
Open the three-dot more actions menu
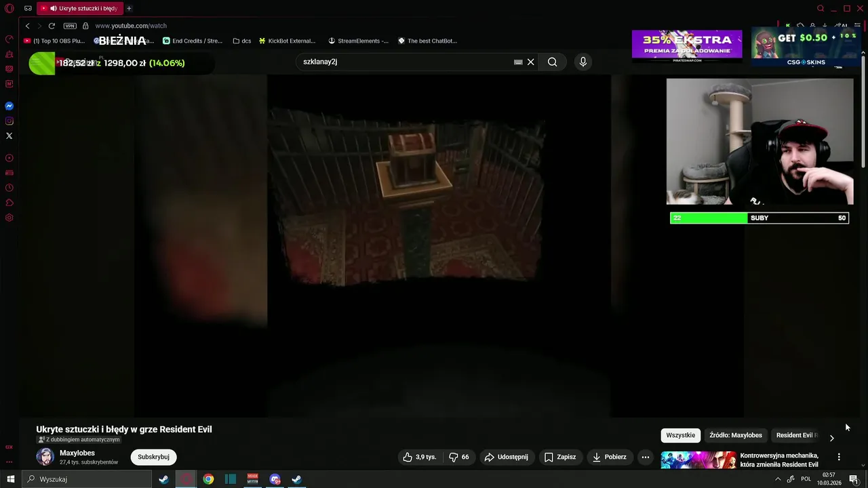coord(646,457)
